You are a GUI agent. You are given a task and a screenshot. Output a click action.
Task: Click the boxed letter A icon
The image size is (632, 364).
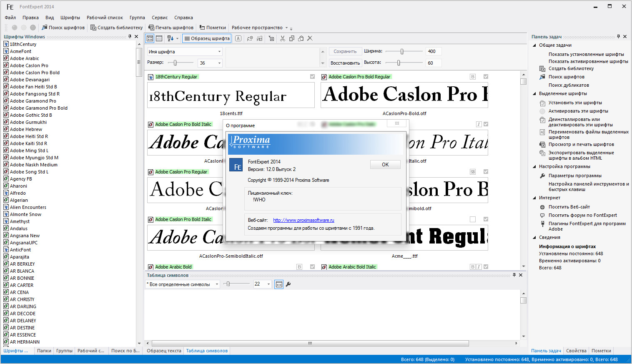click(x=238, y=38)
